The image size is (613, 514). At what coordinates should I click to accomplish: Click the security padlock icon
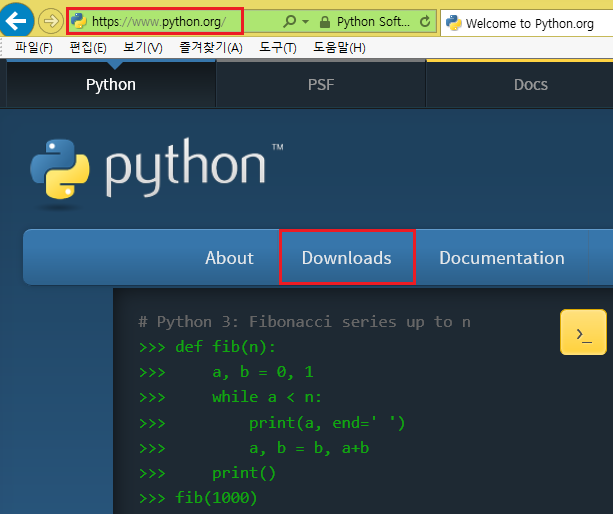point(324,21)
